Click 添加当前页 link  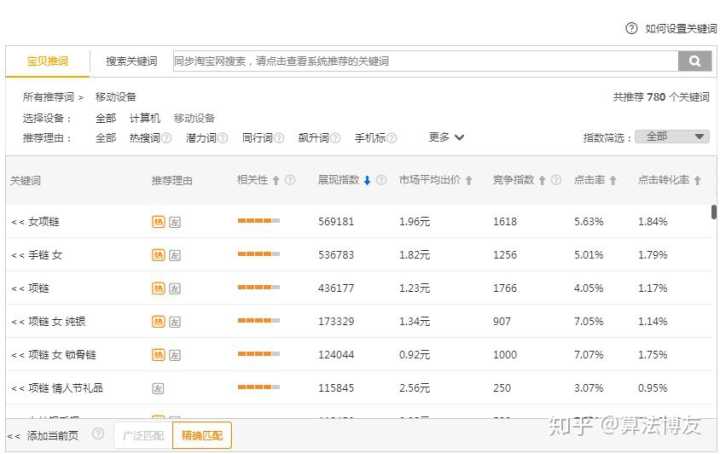tap(52, 435)
